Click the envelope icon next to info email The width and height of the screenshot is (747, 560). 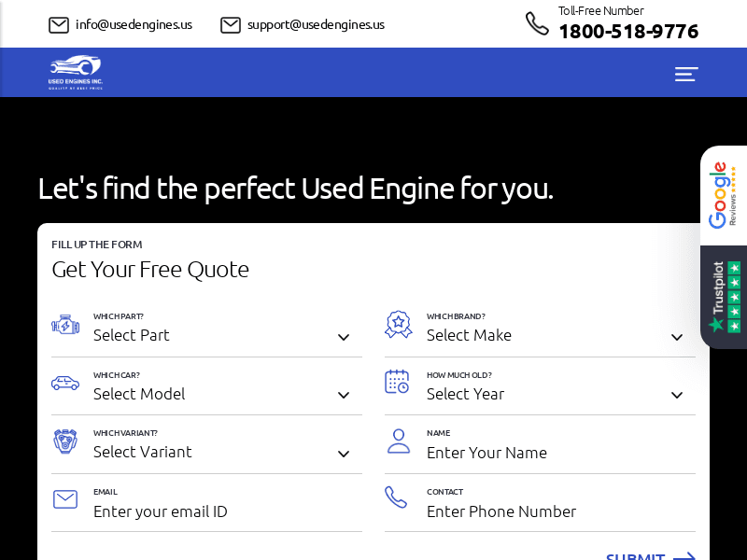click(x=59, y=25)
